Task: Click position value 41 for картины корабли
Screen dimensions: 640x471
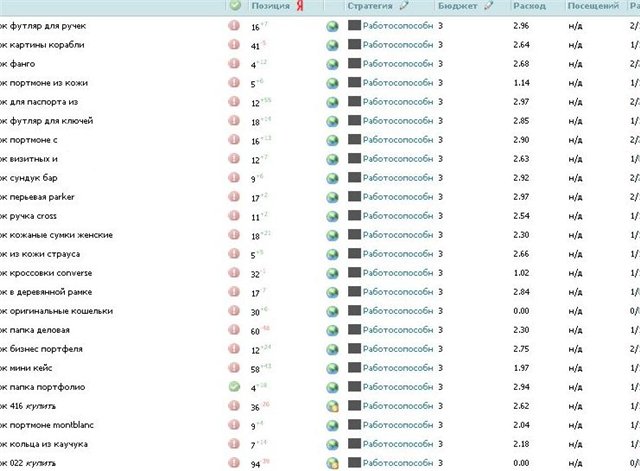Action: (x=256, y=46)
